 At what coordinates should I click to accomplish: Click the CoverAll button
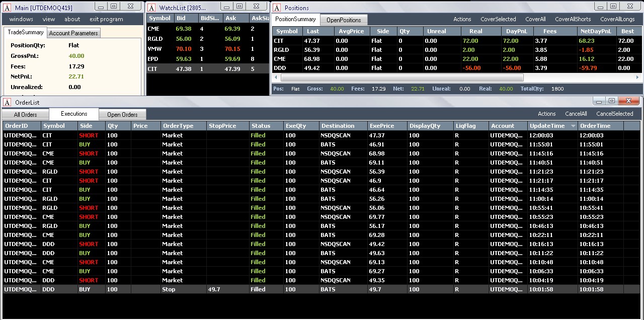pyautogui.click(x=535, y=19)
